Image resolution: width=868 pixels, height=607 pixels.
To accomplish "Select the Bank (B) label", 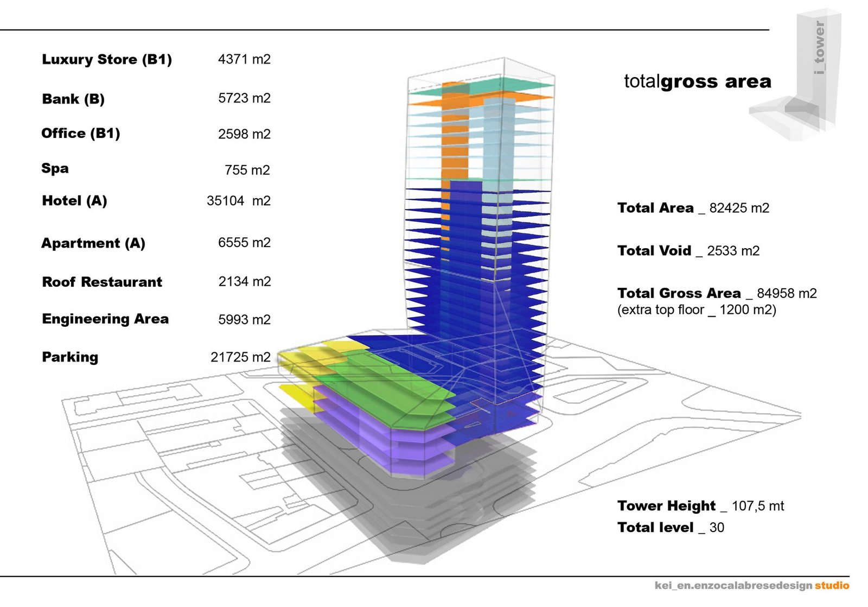I will pos(73,99).
